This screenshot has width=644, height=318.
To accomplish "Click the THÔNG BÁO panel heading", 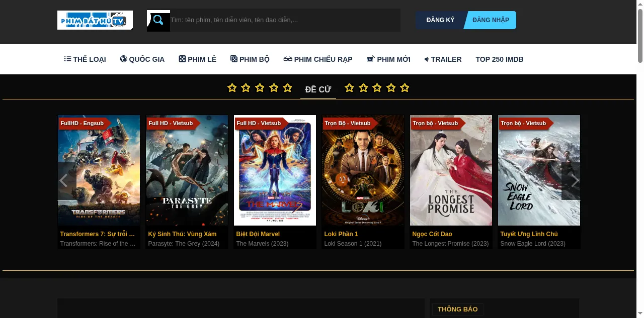I will click(x=457, y=309).
